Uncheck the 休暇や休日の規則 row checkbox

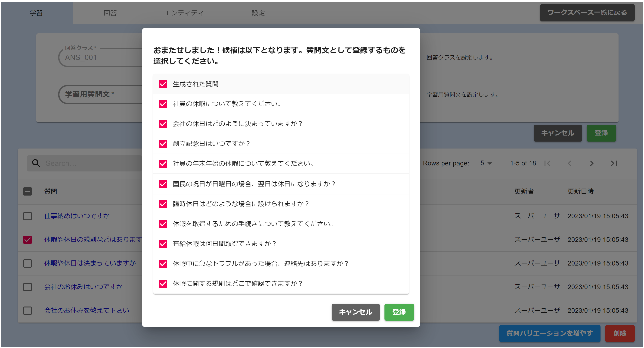[28, 240]
